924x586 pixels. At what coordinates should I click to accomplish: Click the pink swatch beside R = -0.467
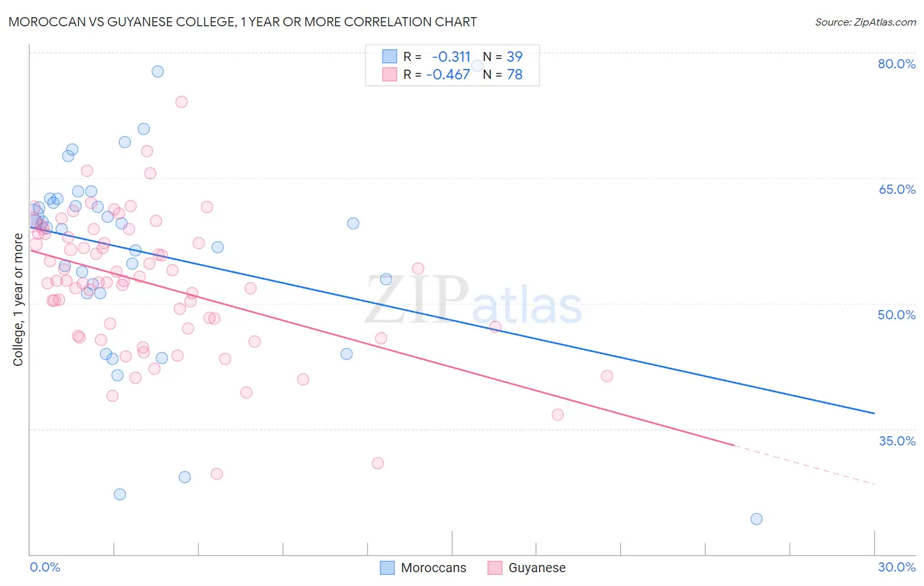tap(390, 74)
